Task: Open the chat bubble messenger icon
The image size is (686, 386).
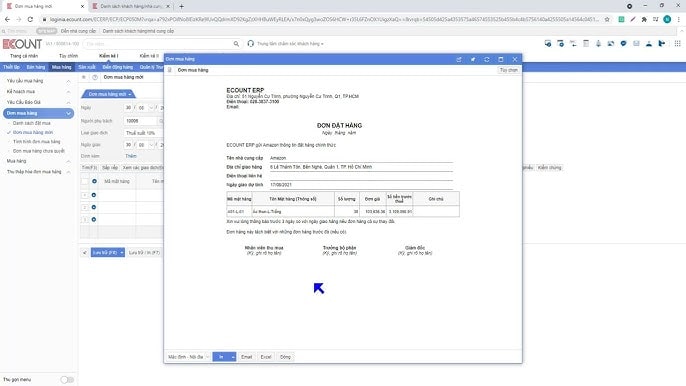Action: pos(623,43)
